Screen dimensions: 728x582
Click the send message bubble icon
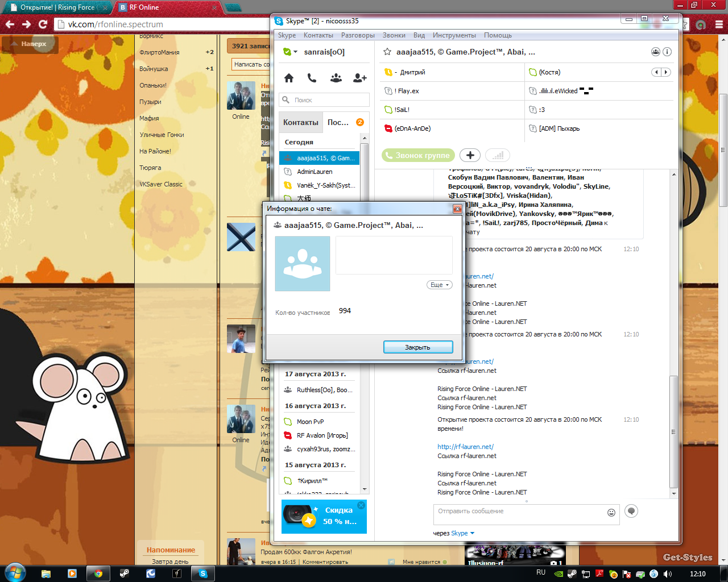click(x=631, y=511)
